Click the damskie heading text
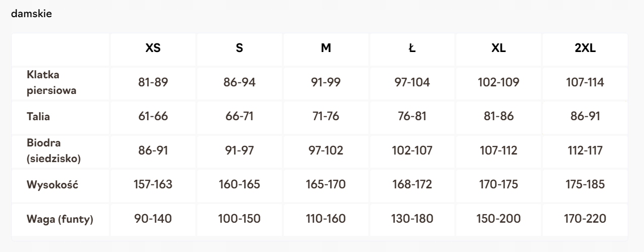This screenshot has width=644, height=252. point(30,15)
